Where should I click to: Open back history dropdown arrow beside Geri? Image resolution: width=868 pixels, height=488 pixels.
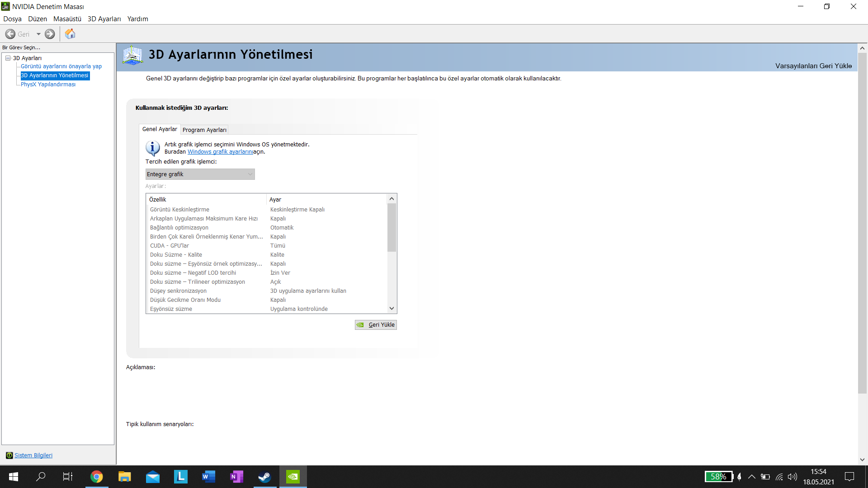(38, 34)
